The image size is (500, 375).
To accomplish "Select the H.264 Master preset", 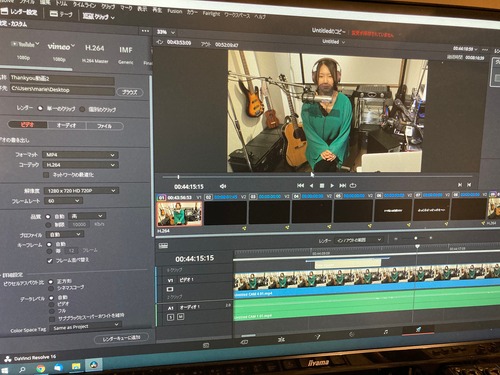I will [x=95, y=53].
